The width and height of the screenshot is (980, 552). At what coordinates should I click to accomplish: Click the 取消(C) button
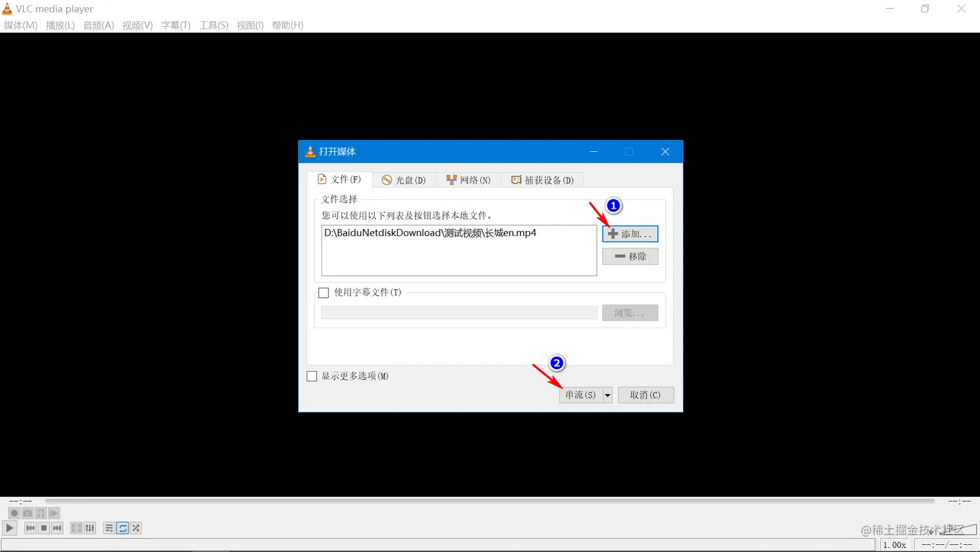(646, 395)
